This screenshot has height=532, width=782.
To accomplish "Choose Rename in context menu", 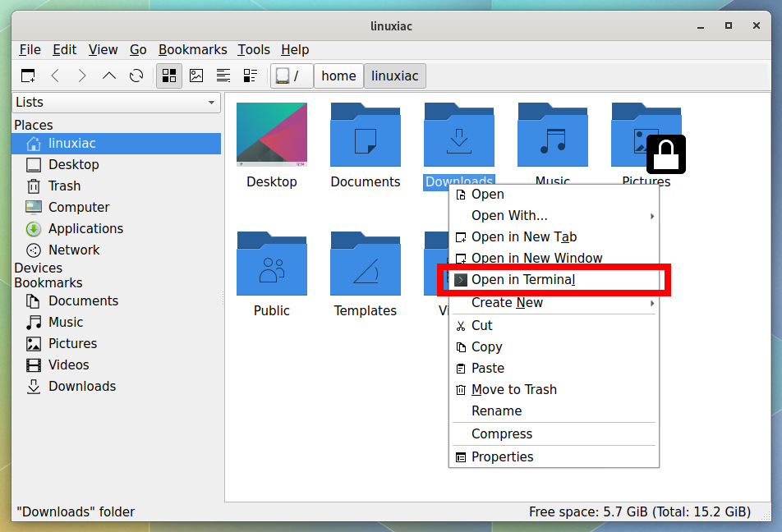I will 554,411.
